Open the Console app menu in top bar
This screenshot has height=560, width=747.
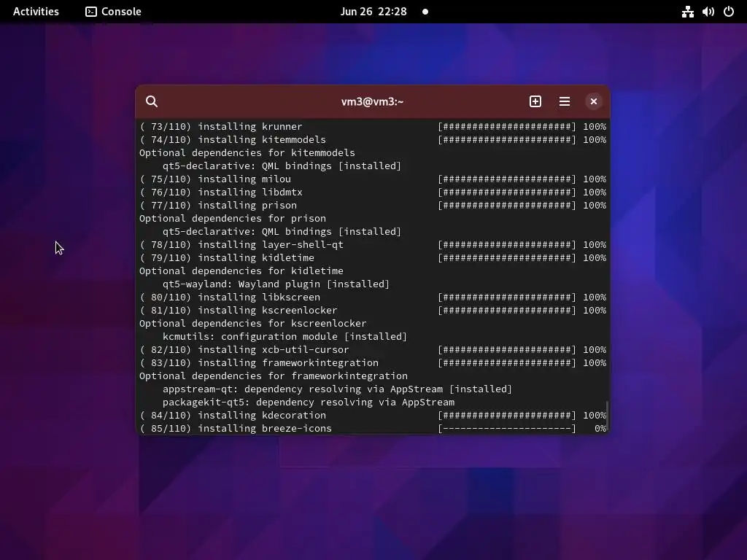pyautogui.click(x=113, y=12)
